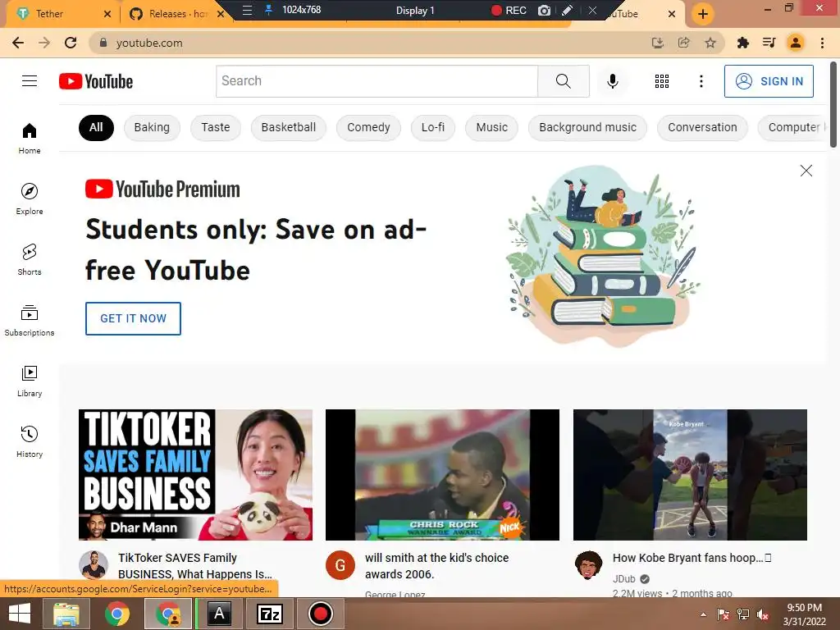840x630 pixels.
Task: Open Chrome three-dot menu
Action: pos(822,43)
